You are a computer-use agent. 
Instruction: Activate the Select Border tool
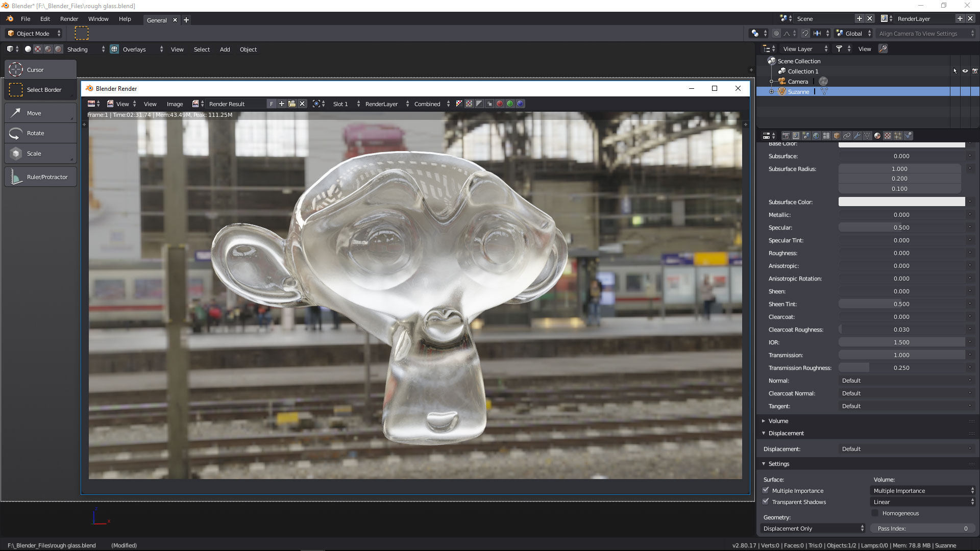click(x=40, y=90)
